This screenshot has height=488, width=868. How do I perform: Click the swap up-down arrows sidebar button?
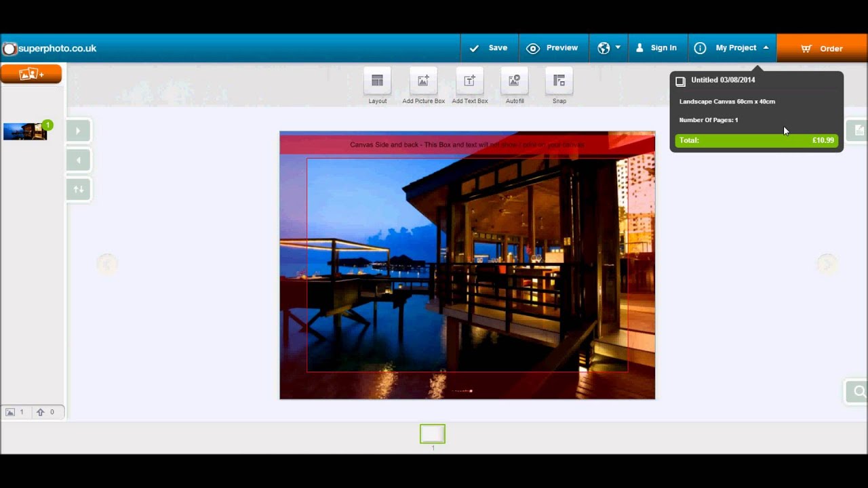pyautogui.click(x=79, y=189)
